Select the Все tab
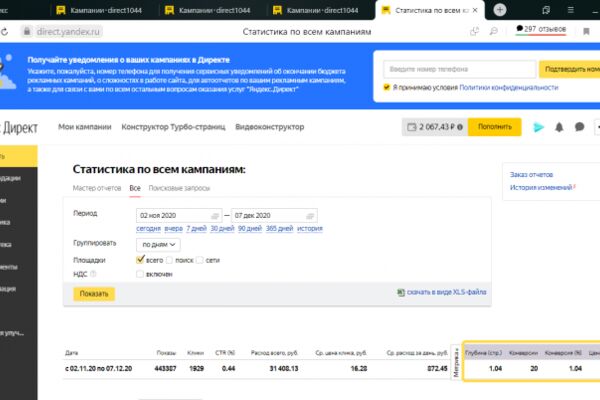The height and width of the screenshot is (400, 600). click(x=135, y=188)
